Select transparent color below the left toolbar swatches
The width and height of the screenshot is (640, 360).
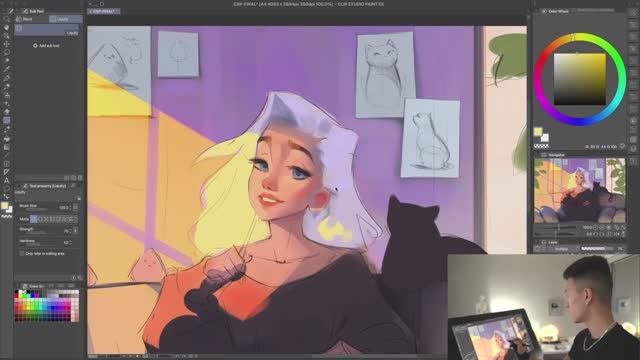pyautogui.click(x=7, y=216)
